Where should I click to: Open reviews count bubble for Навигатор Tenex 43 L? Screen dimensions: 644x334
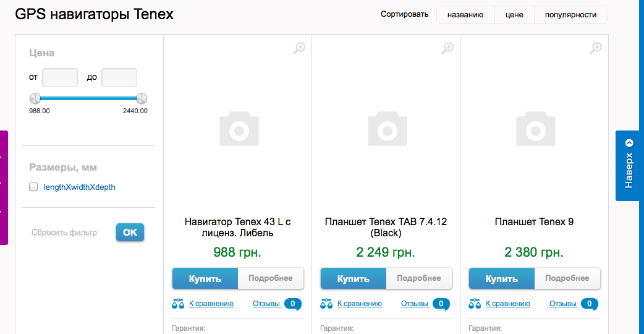coord(293,304)
